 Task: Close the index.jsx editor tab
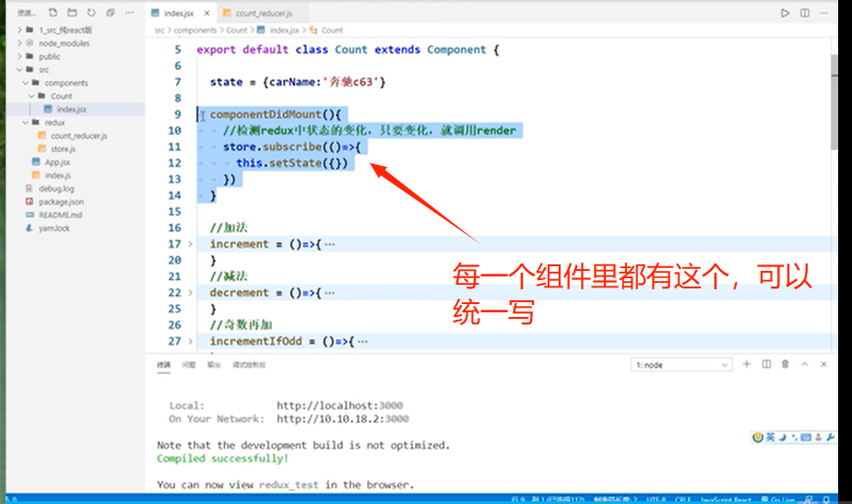tap(207, 13)
